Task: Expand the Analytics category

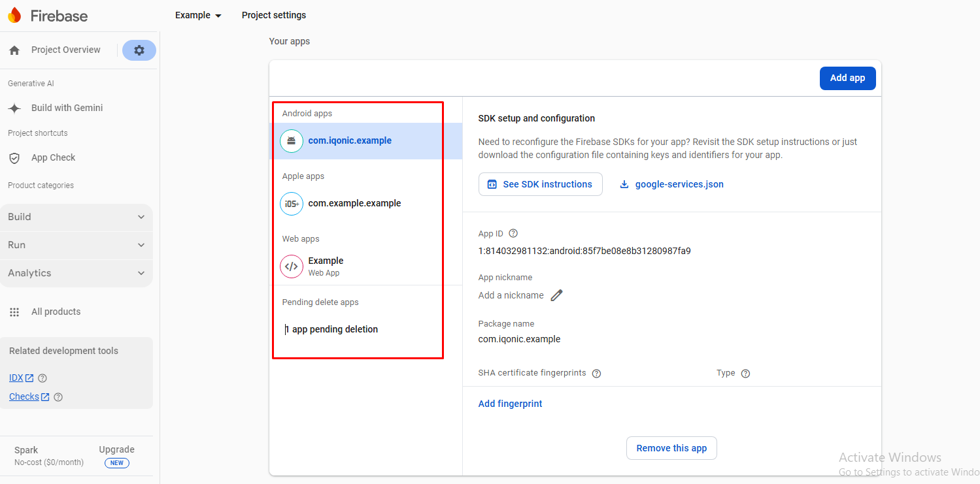Action: 76,273
